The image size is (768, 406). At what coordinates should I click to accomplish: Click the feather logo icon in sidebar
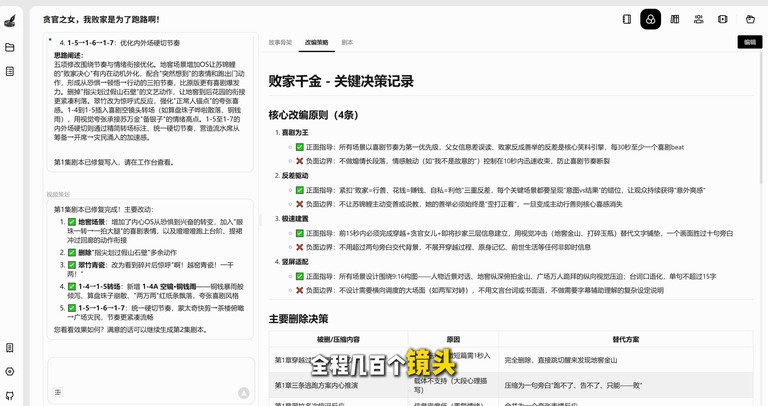coord(10,21)
